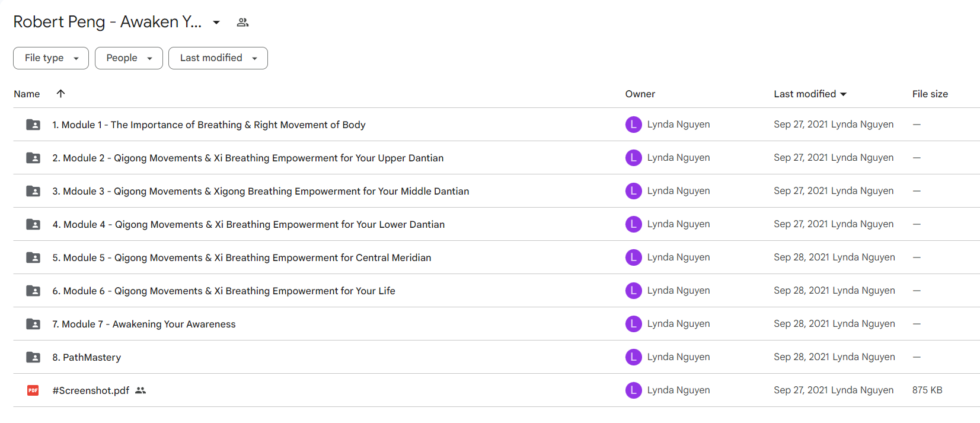The image size is (980, 423).
Task: Open the File type filter dropdown
Action: (x=51, y=58)
